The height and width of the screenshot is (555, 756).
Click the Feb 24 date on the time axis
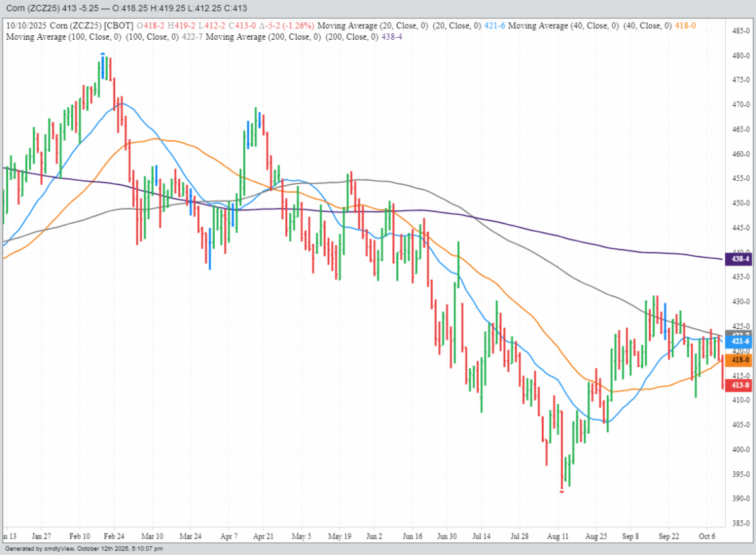114,537
